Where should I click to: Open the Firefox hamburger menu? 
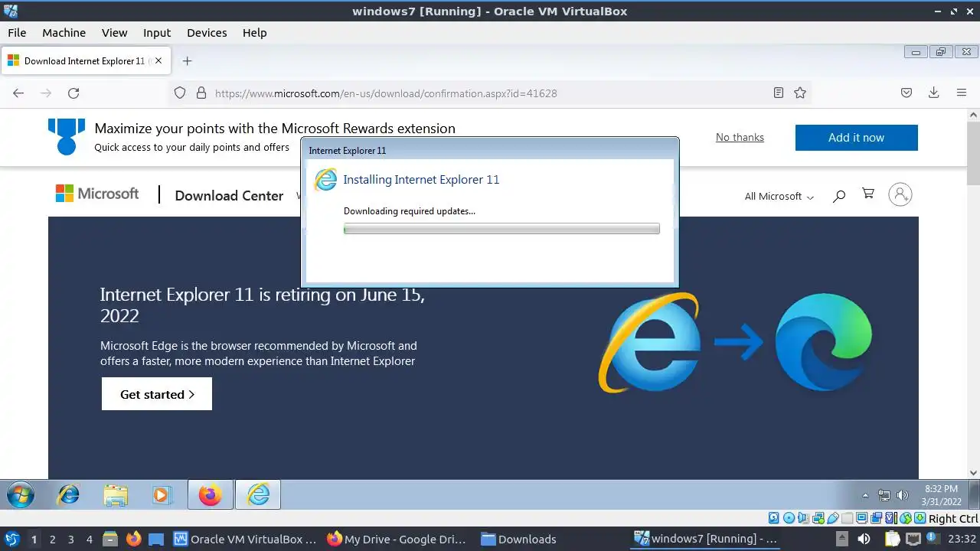coord(962,93)
